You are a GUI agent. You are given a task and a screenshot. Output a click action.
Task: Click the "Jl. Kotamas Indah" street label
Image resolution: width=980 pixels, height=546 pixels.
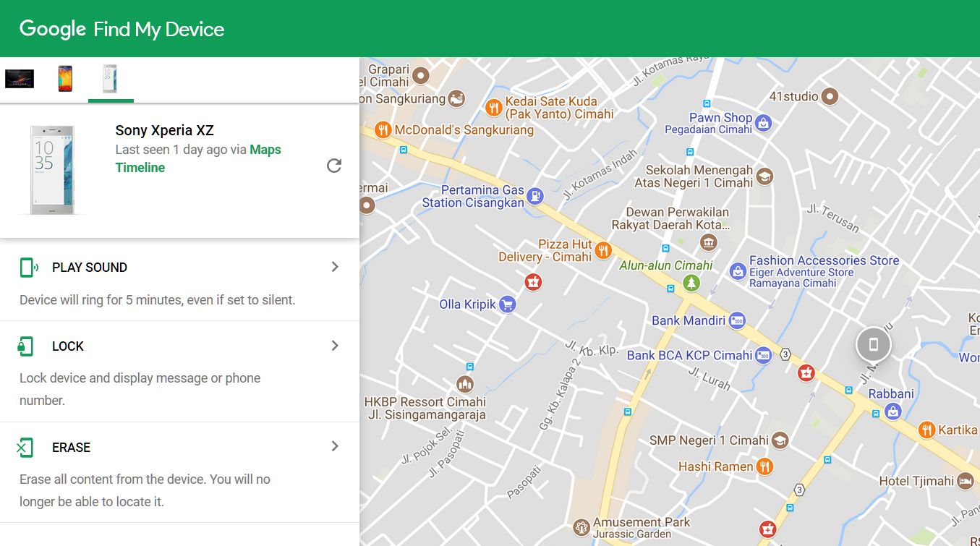600,174
